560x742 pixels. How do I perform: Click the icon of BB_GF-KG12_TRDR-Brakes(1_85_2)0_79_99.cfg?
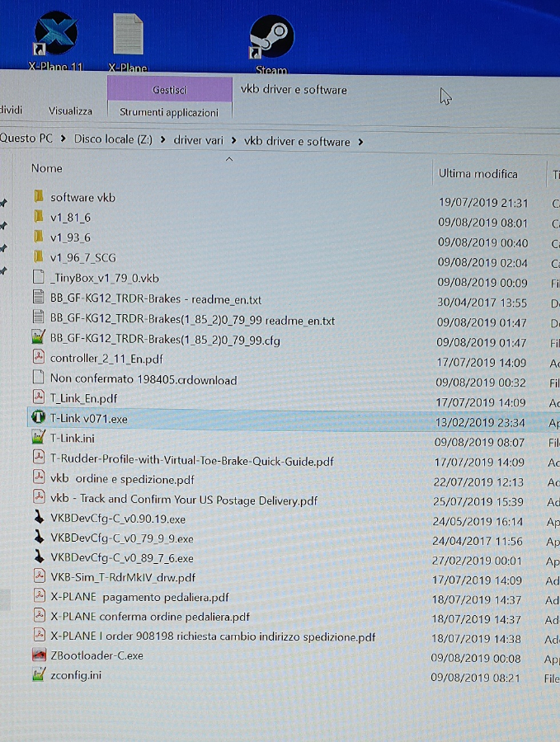(x=38, y=337)
